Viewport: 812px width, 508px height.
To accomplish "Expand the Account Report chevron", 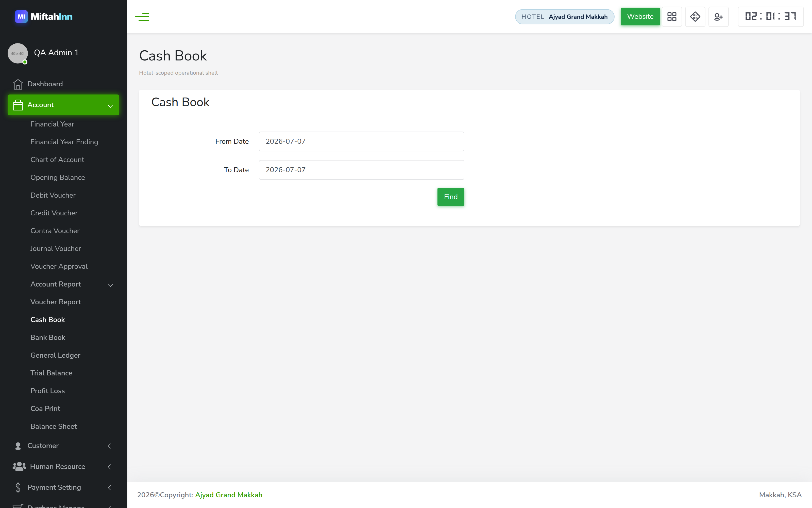I will point(110,285).
